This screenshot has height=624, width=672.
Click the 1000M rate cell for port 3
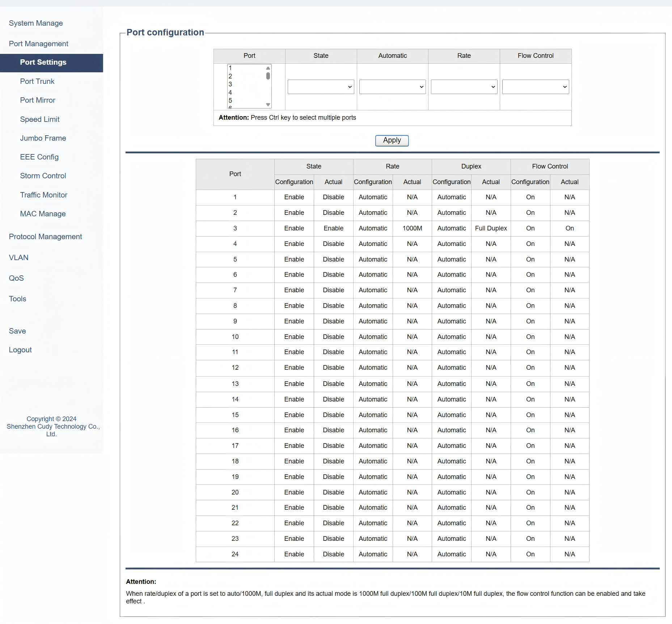point(412,228)
